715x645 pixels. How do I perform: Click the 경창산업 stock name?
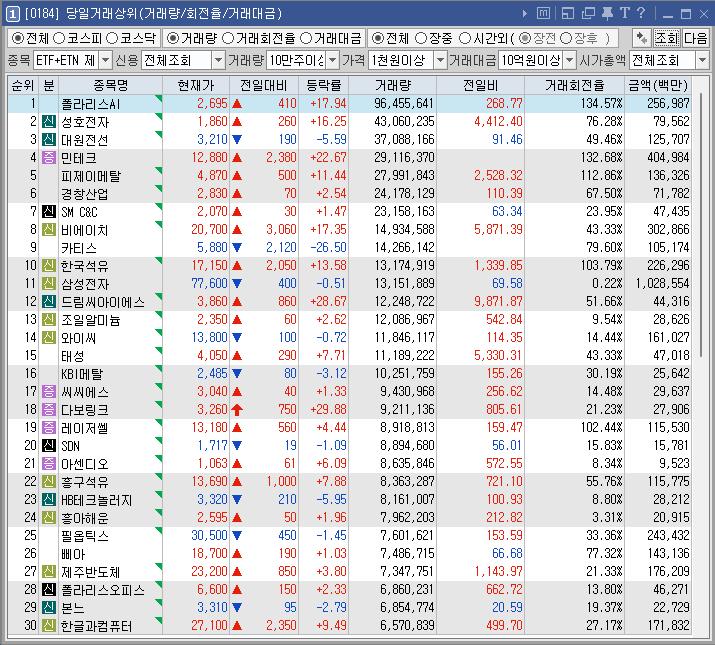pyautogui.click(x=85, y=194)
